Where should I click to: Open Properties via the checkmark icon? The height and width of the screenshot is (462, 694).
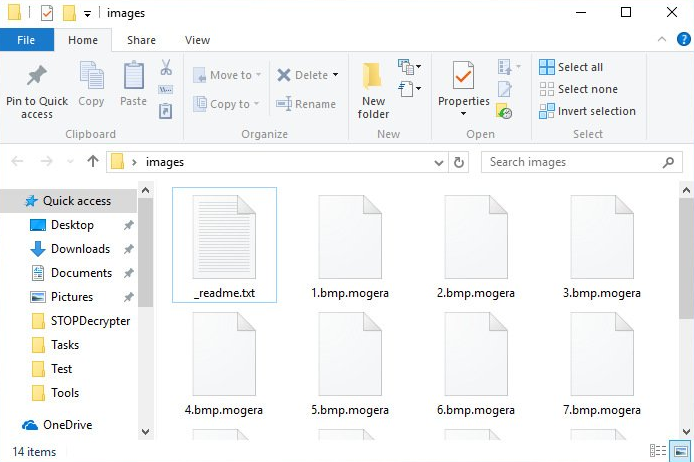(463, 76)
